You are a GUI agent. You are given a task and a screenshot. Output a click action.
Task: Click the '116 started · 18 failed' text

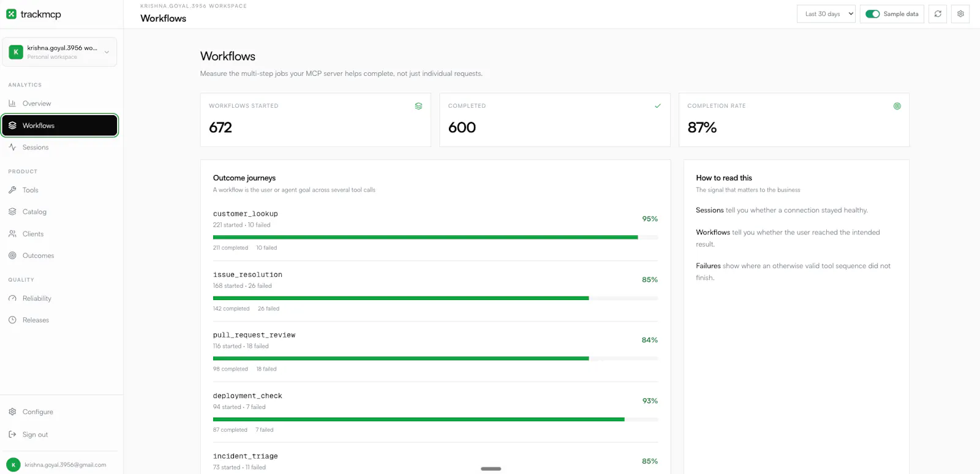(241, 347)
